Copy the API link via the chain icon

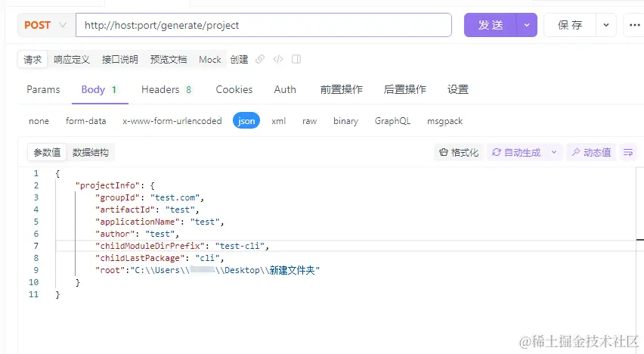tap(260, 59)
